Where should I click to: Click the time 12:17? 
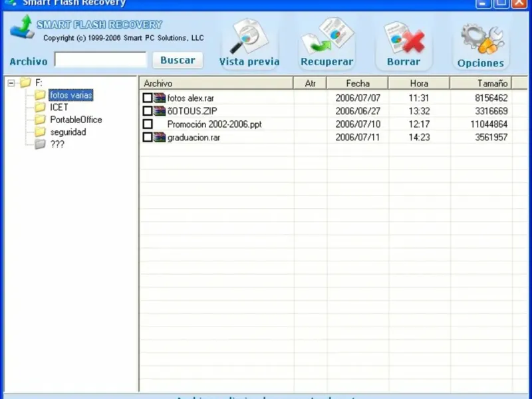(419, 124)
